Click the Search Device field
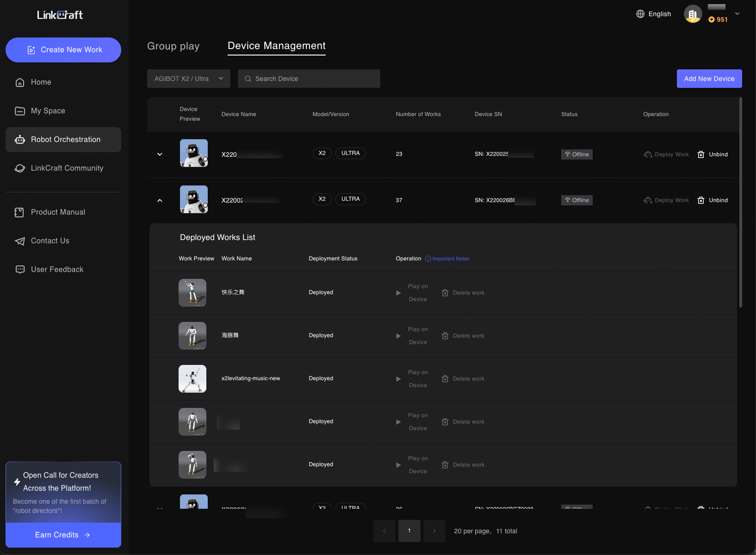 (x=309, y=79)
